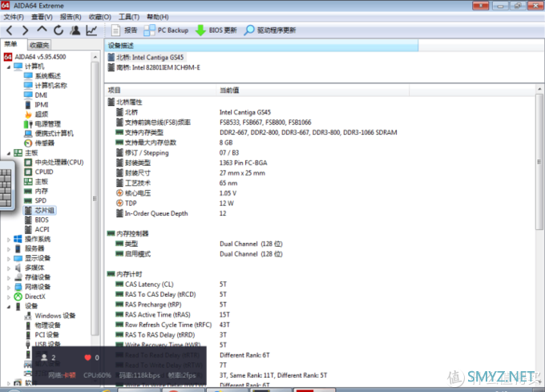Viewport: 545px width, 392px height.
Task: Open the graph chart toolbar icon
Action: [x=91, y=30]
